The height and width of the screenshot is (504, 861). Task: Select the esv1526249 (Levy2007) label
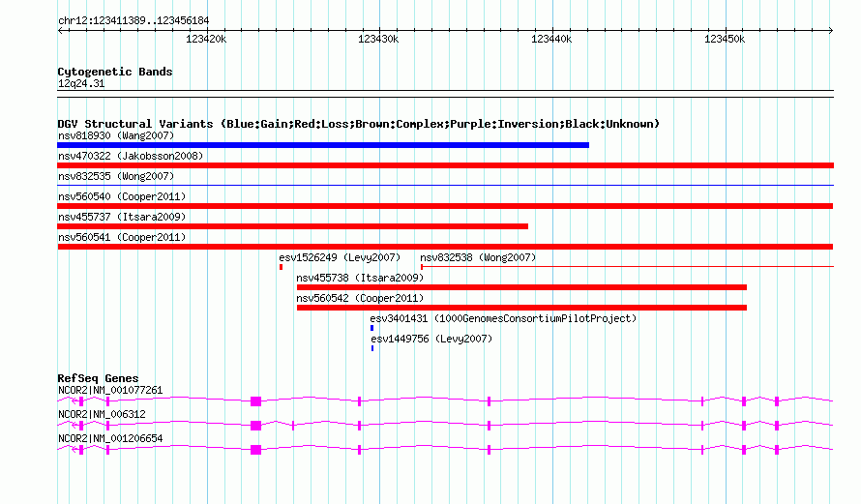tap(340, 257)
